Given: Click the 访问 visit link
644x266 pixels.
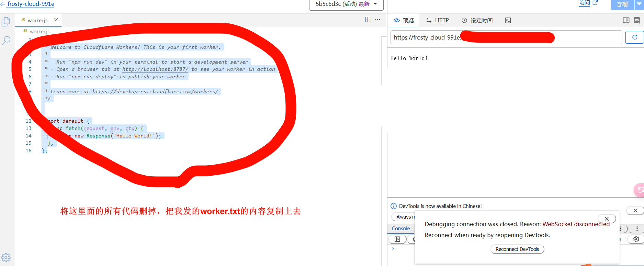Looking at the screenshot, I should [x=588, y=3].
